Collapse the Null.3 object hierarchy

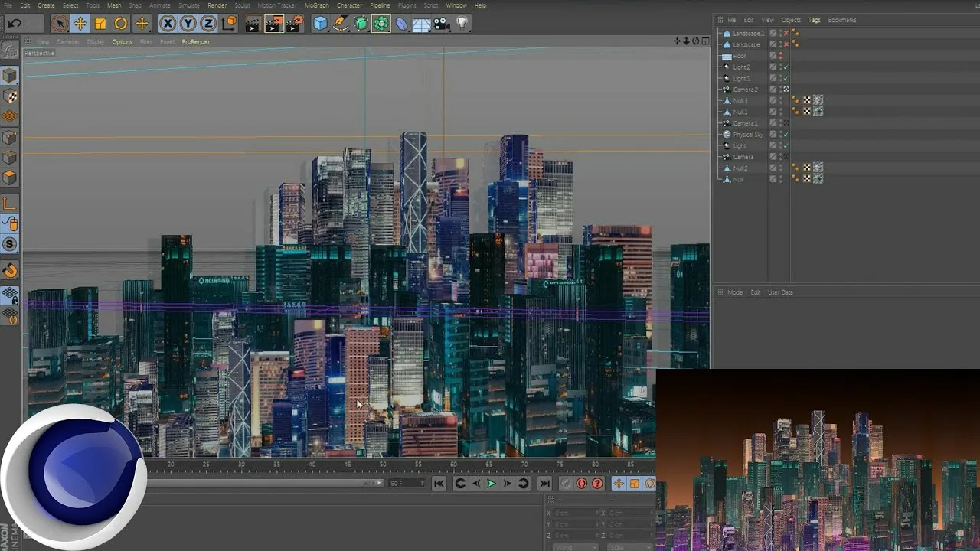[720, 100]
